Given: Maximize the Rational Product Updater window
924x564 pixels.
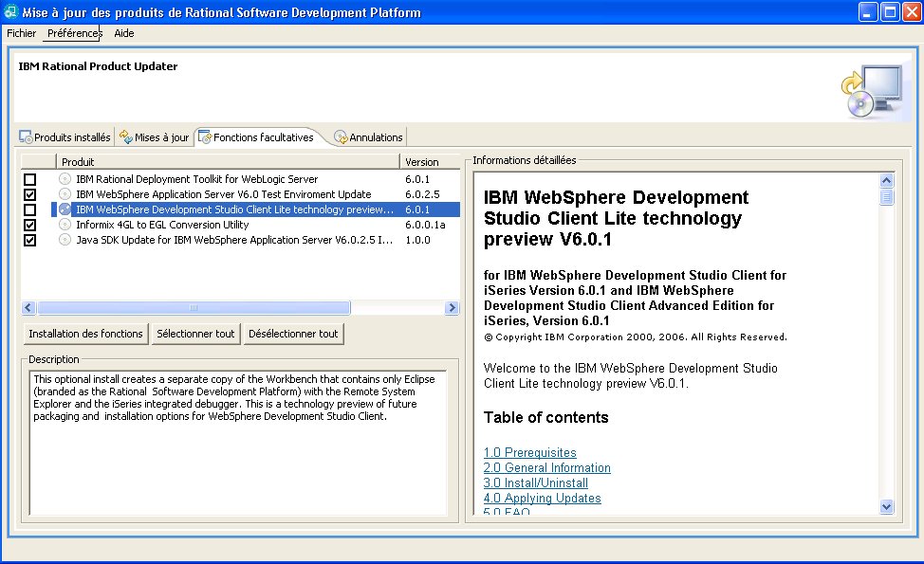Looking at the screenshot, I should [x=889, y=11].
